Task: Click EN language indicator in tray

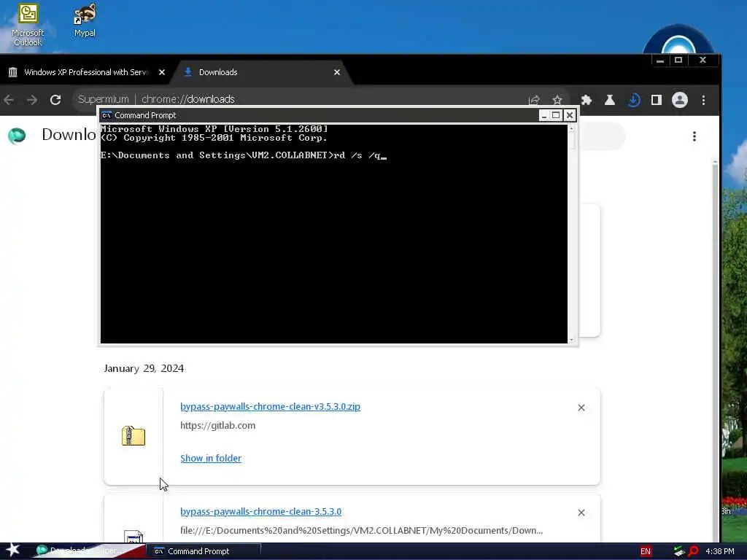Action: [646, 551]
